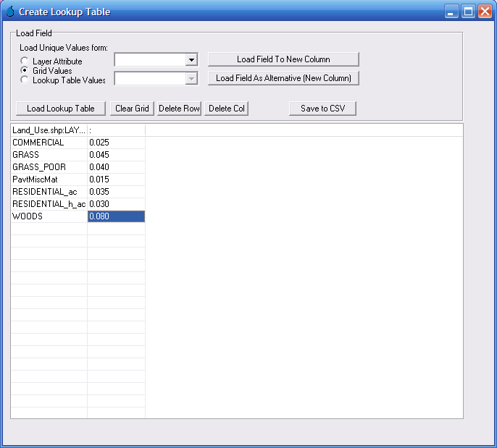Click the GRASS value cell 0.045
The height and width of the screenshot is (448, 497).
[116, 155]
